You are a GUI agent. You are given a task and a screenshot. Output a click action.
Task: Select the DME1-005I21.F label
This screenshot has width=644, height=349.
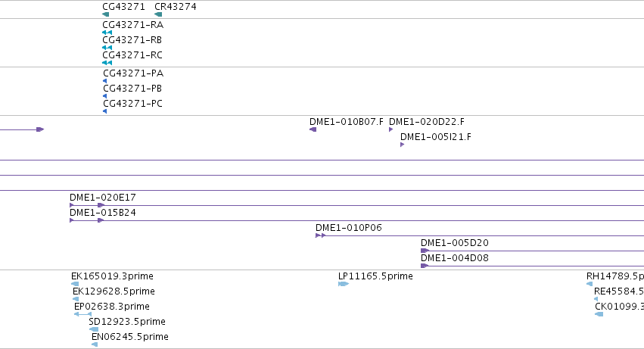click(x=436, y=137)
